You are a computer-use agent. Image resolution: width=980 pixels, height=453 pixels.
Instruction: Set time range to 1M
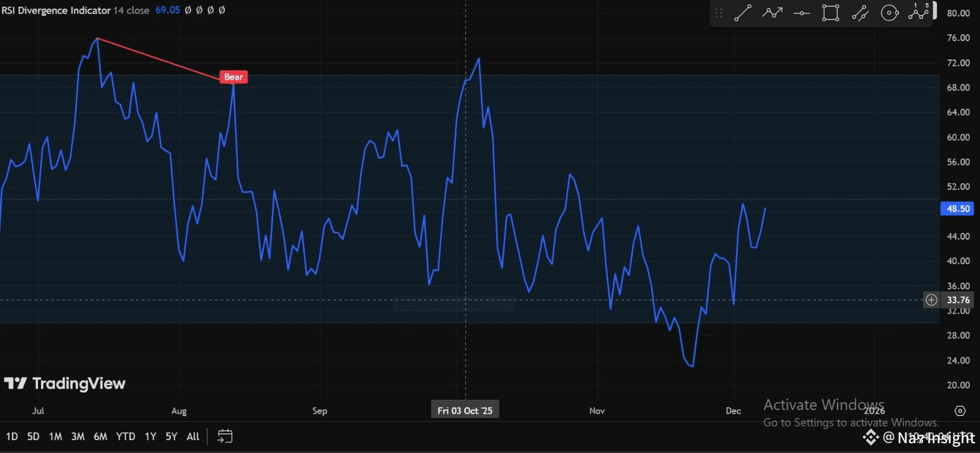(55, 436)
